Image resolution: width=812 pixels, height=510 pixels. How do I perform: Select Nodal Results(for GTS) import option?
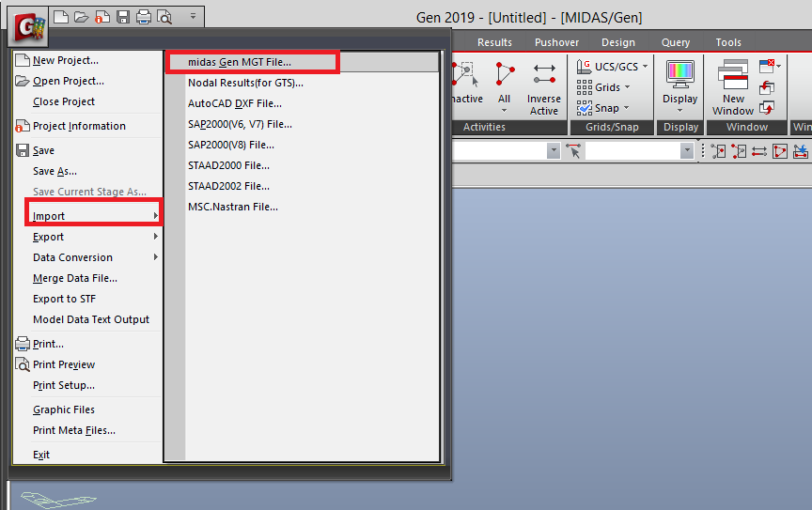[303, 83]
